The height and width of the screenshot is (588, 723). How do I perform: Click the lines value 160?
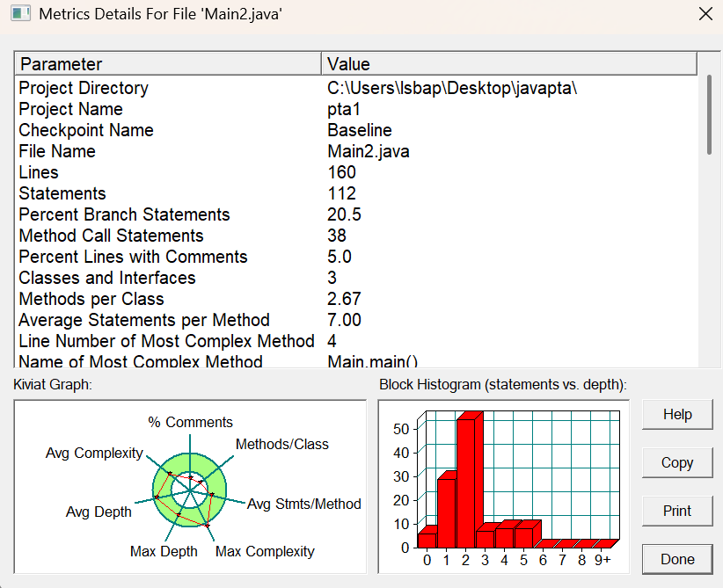(x=341, y=172)
